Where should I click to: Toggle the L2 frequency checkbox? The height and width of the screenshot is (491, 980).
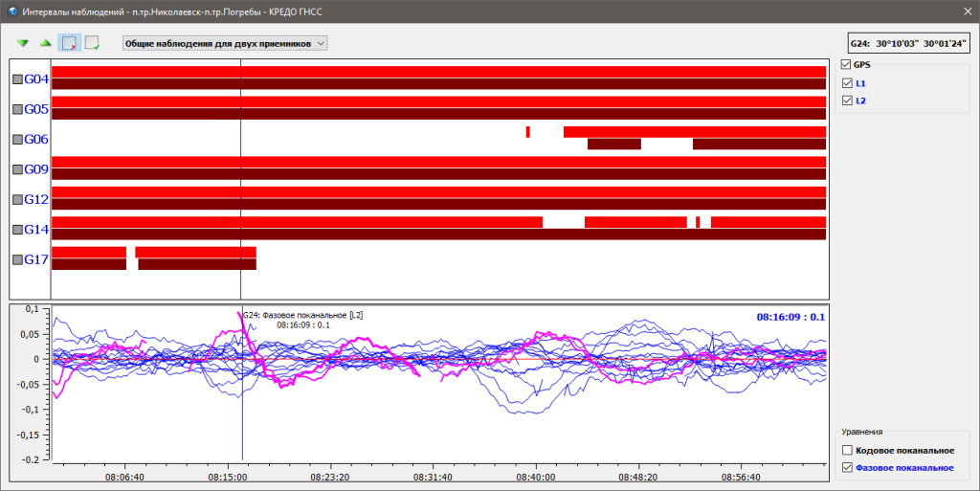848,100
